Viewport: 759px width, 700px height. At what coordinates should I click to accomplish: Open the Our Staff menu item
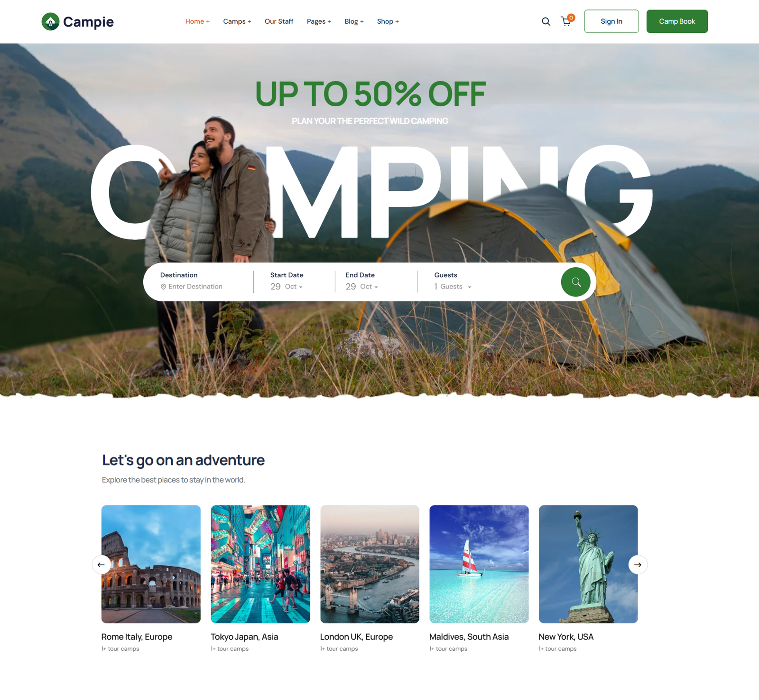point(279,21)
